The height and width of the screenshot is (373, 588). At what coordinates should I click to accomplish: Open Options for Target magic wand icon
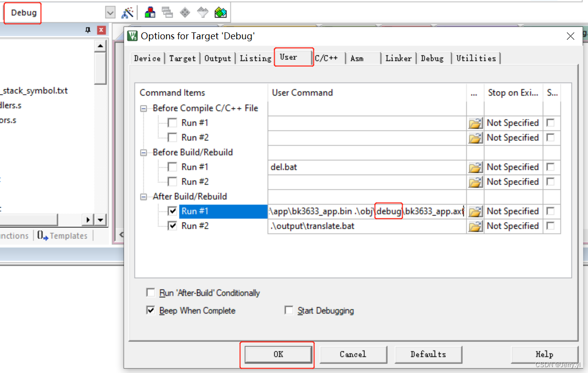(x=128, y=13)
